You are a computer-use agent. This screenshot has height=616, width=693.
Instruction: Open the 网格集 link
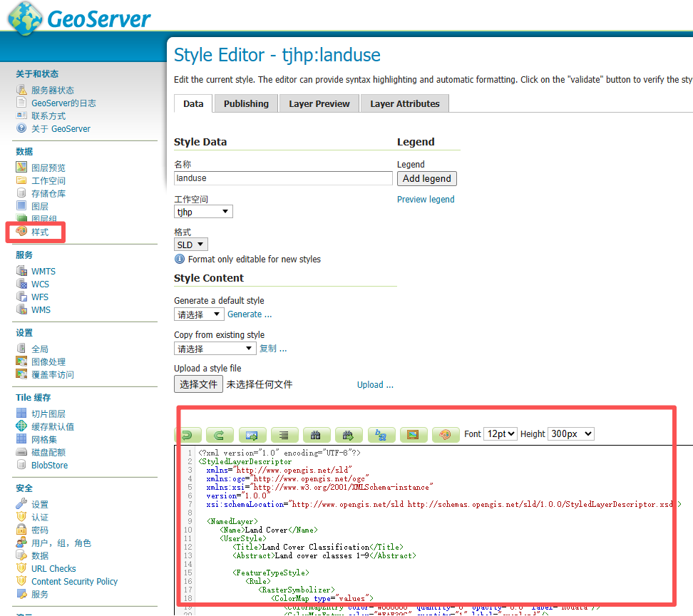coord(44,439)
